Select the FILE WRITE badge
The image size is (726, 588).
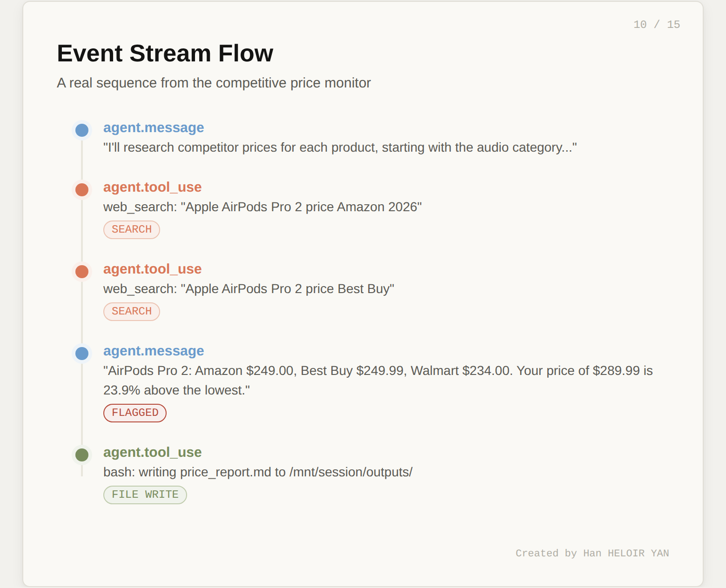pyautogui.click(x=145, y=494)
